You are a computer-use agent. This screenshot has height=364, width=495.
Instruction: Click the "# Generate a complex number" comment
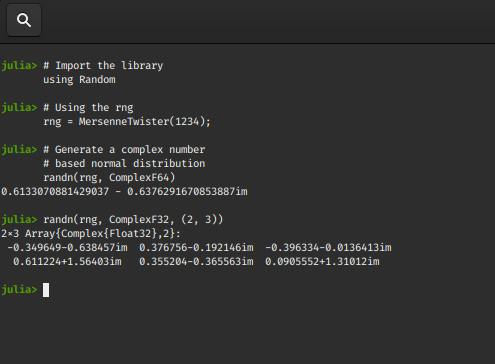[124, 150]
